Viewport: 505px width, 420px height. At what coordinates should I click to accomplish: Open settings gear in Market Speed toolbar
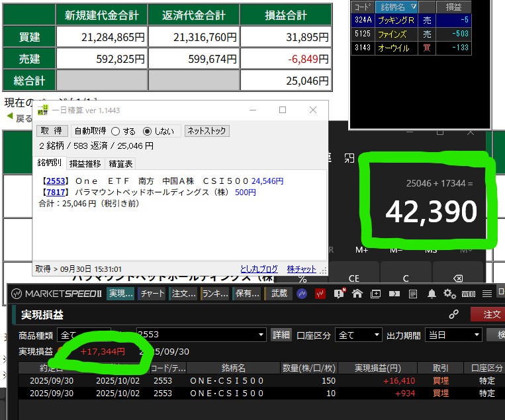[449, 294]
